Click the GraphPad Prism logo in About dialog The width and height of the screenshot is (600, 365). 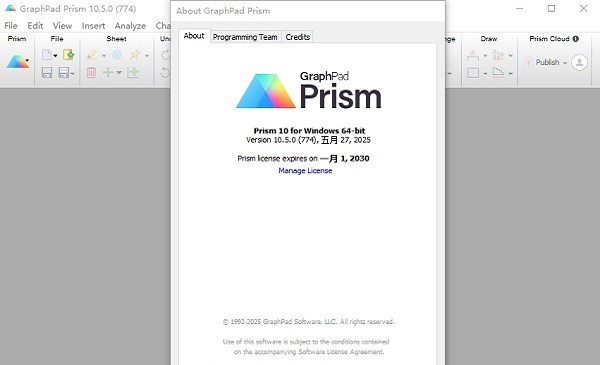[308, 91]
